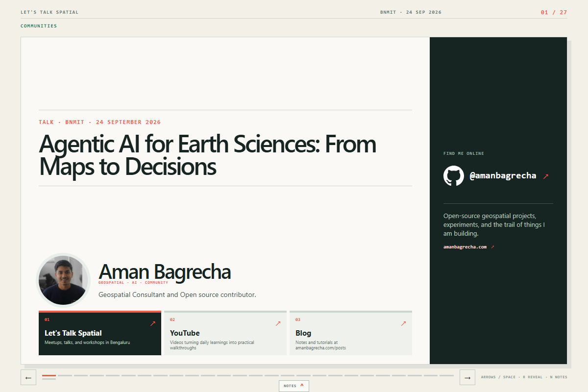Click "Geospatial Consultant and Open source contributor."
Image resolution: width=588 pixels, height=392 pixels.
click(x=177, y=294)
